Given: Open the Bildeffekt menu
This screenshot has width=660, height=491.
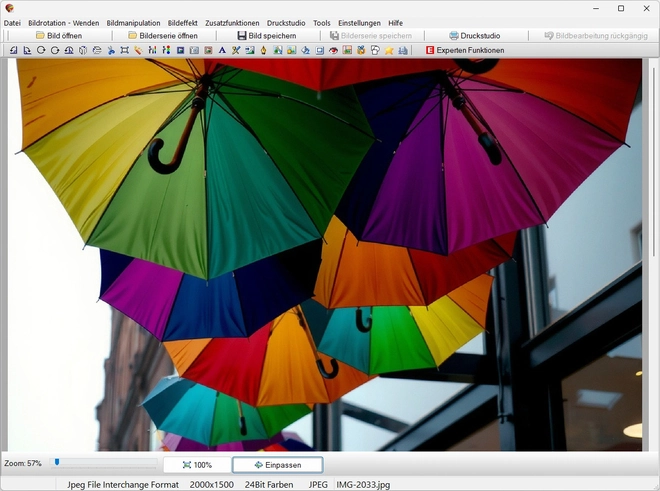Looking at the screenshot, I should 183,23.
